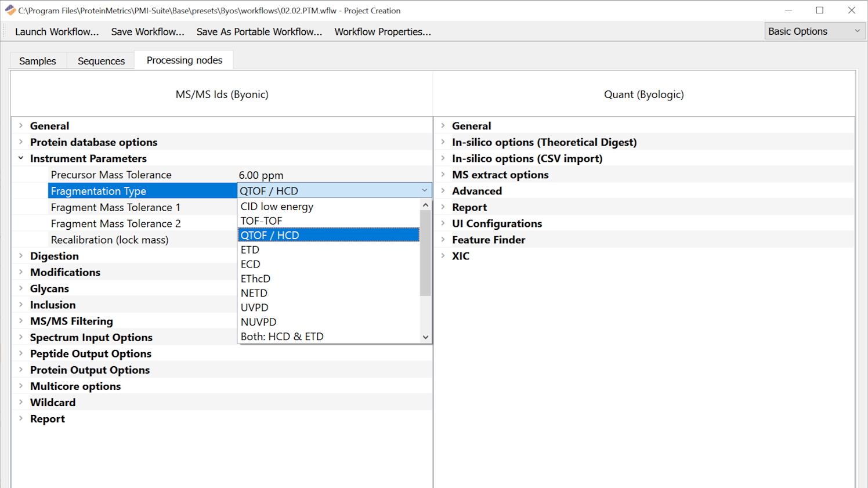Switch to the Samples tab

(x=38, y=61)
